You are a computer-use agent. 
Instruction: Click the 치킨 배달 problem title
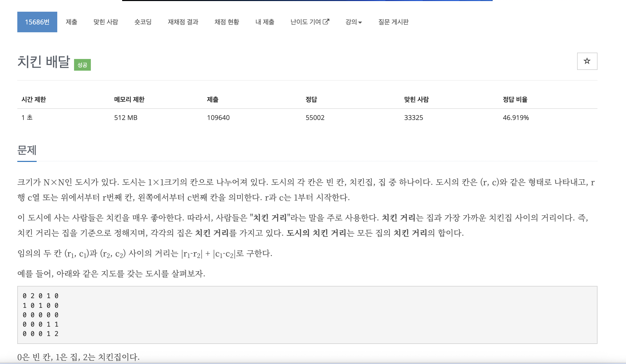point(44,62)
